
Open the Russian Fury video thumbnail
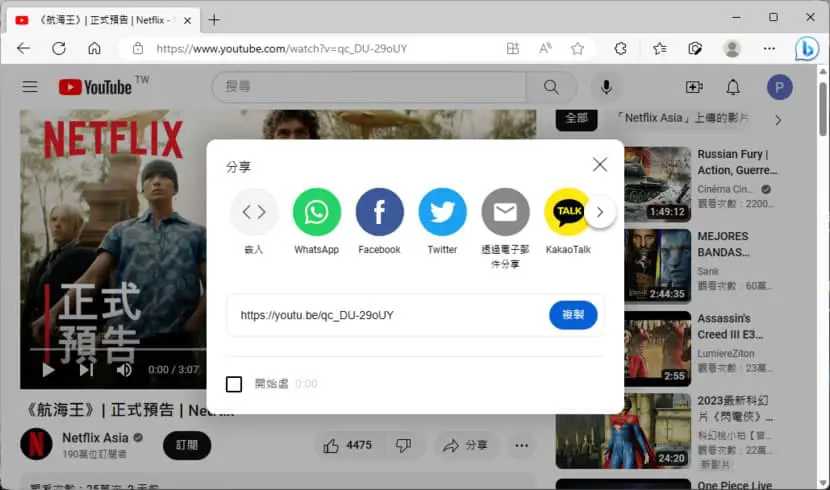[x=657, y=184]
